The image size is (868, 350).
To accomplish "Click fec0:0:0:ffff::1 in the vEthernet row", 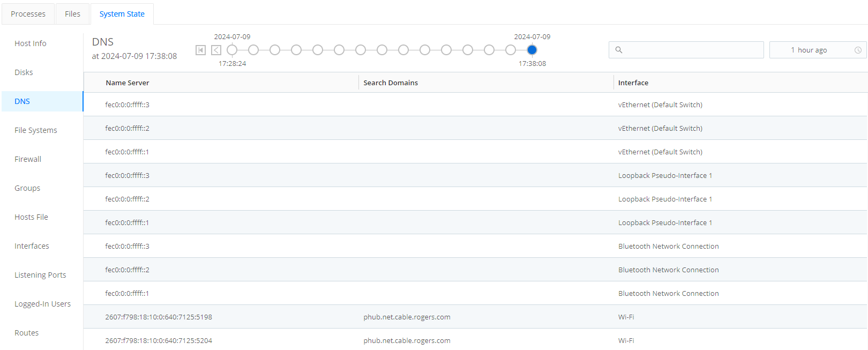I will [x=127, y=152].
